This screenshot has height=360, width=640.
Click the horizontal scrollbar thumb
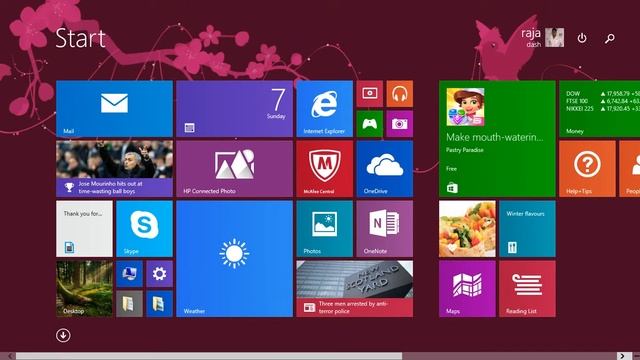pos(209,356)
